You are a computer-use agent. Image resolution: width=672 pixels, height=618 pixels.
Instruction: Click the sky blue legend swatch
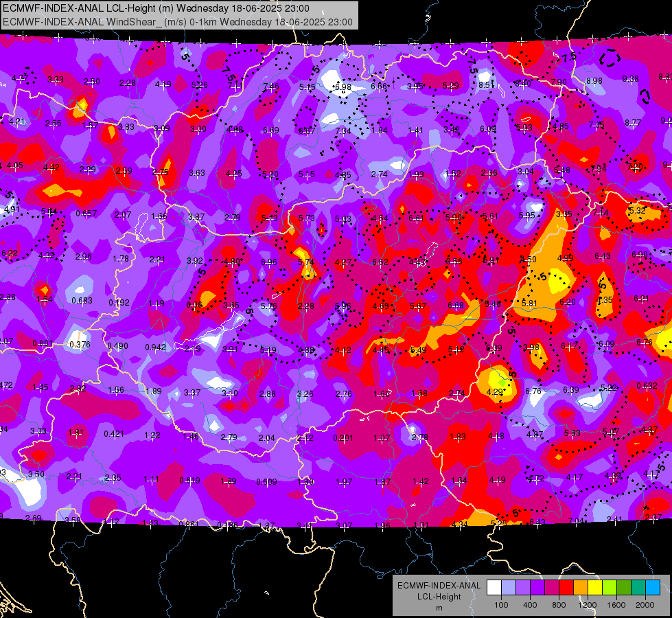click(x=653, y=588)
